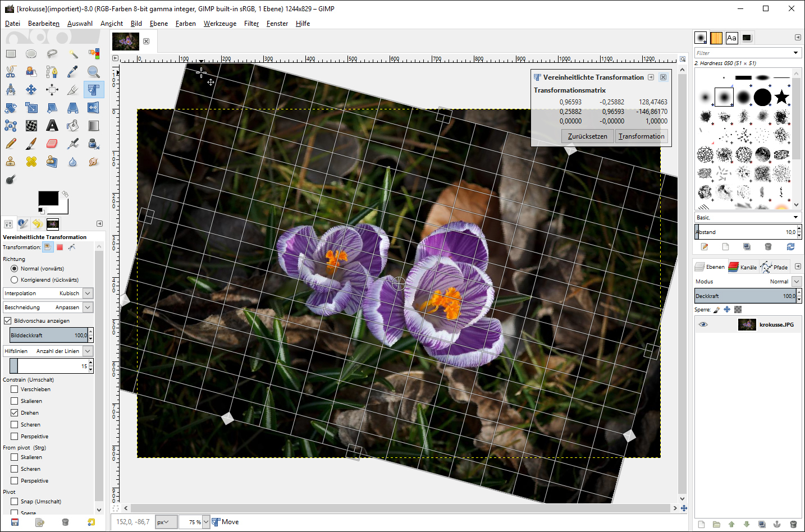Pick the Flip tool
Viewport: 805px width, 532px height.
93,108
